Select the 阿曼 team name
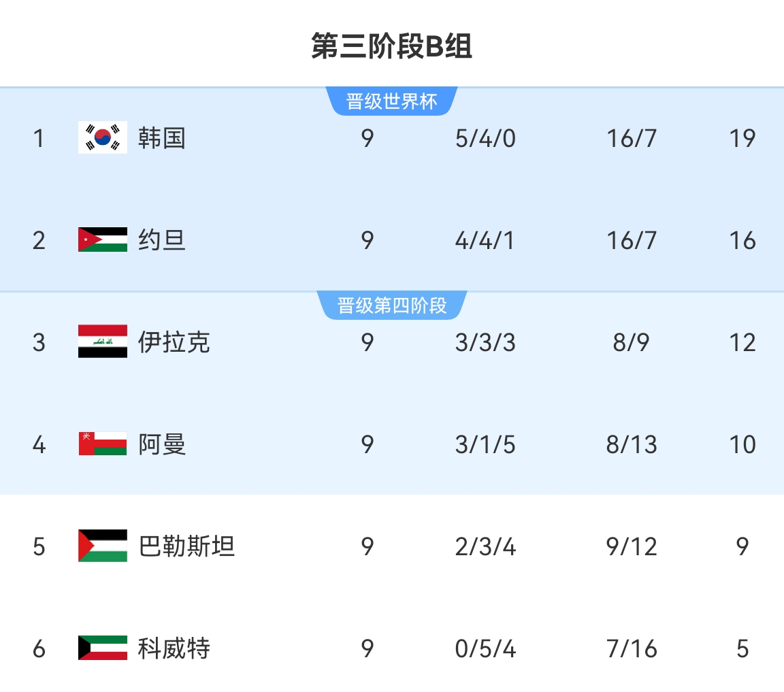Image resolution: width=784 pixels, height=692 pixels. point(162,444)
